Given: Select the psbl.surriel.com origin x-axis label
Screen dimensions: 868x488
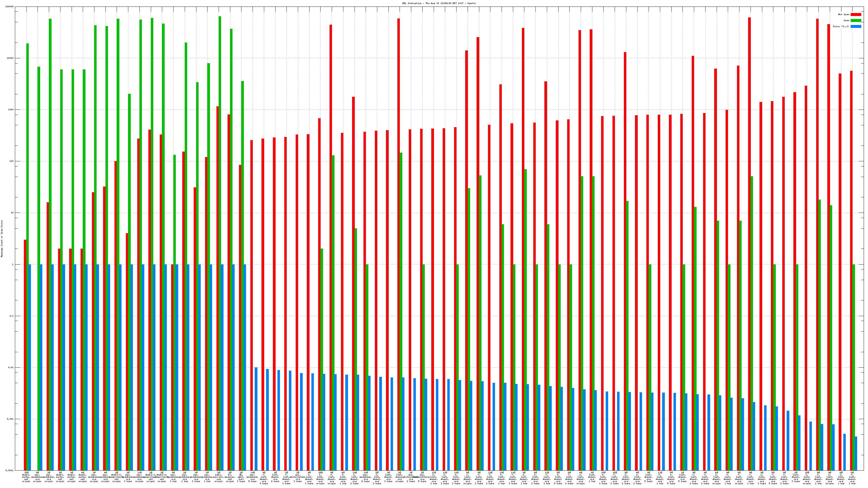Looking at the screenshot, I should tap(218, 477).
